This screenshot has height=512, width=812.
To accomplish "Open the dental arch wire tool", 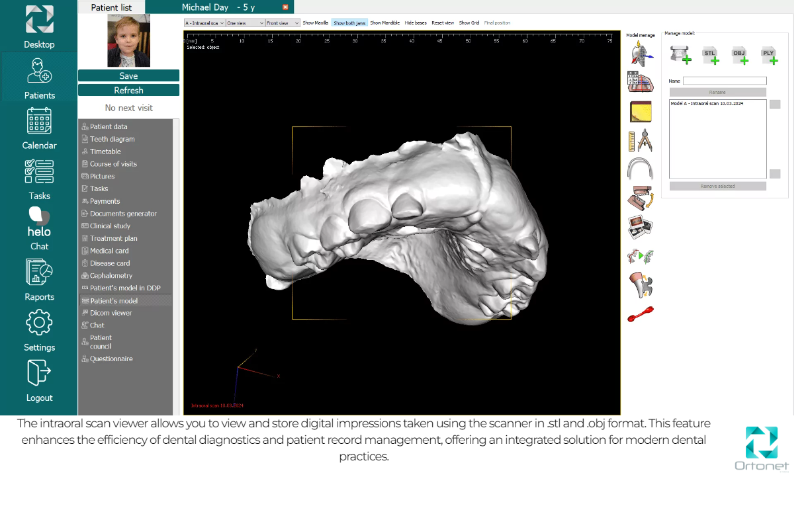I will pyautogui.click(x=640, y=169).
